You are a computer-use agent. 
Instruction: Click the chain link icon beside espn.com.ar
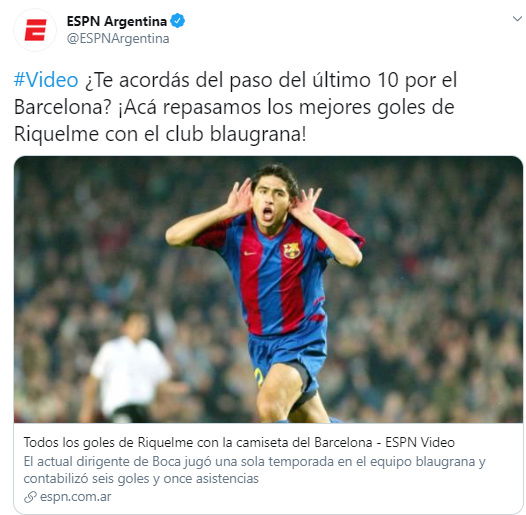click(30, 497)
